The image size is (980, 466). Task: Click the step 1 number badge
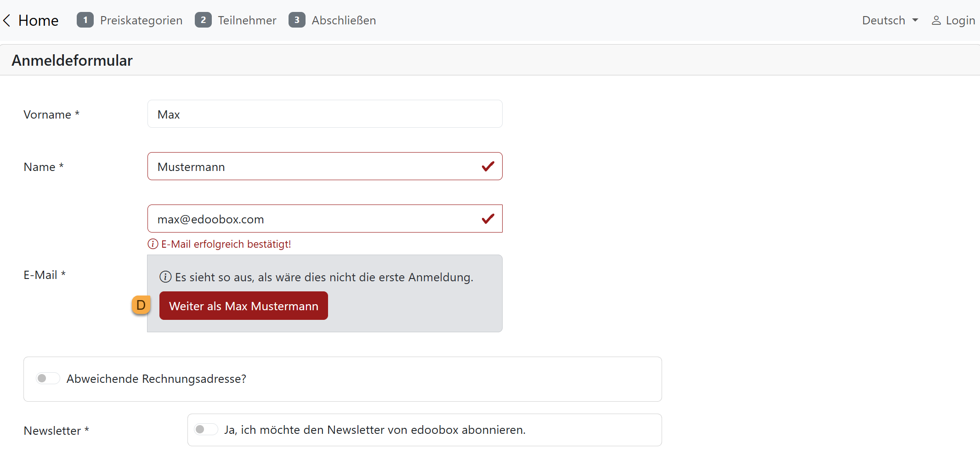pyautogui.click(x=85, y=20)
